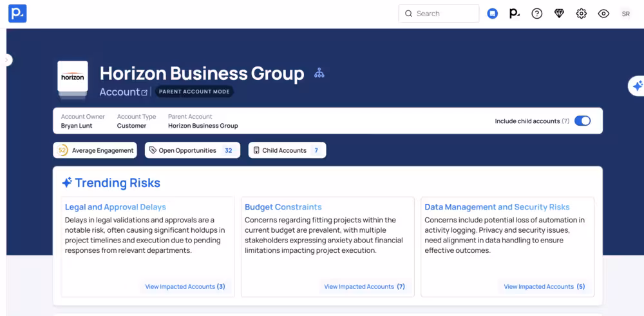This screenshot has width=644, height=316.
Task: Click the People.ai logo in top-left
Action: tap(17, 14)
